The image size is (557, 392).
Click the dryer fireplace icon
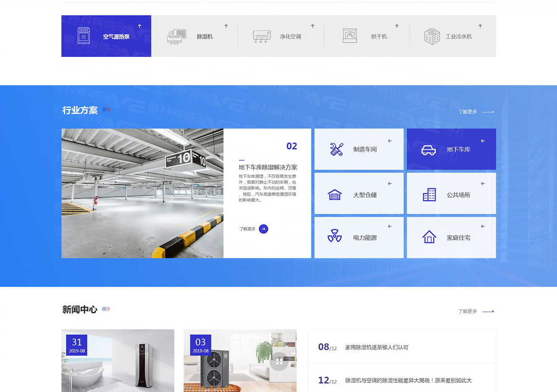349,36
